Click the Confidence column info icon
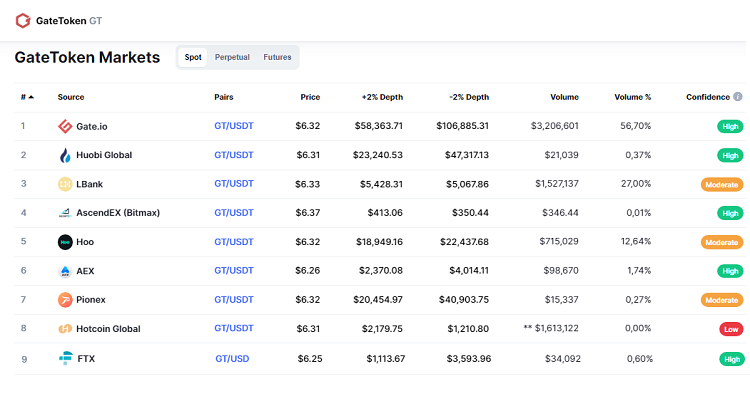750x416 pixels. click(738, 97)
